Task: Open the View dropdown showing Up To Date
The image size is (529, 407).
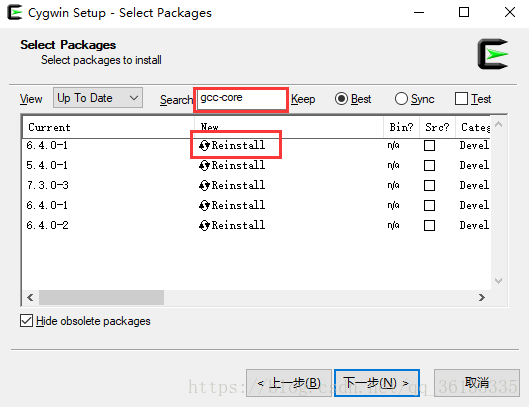Action: point(98,98)
